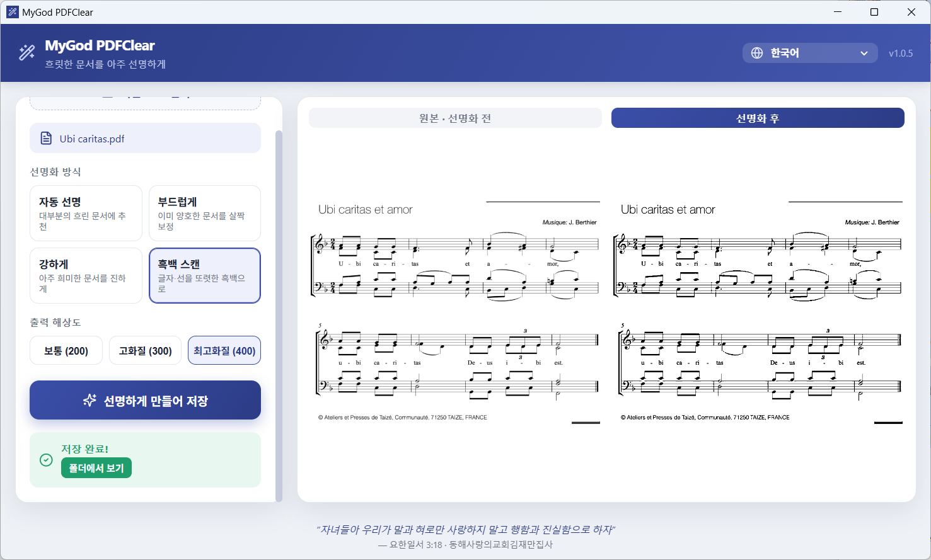Viewport: 931px width, 560px height.
Task: Minimize the MyGod PDFClear window
Action: point(838,12)
